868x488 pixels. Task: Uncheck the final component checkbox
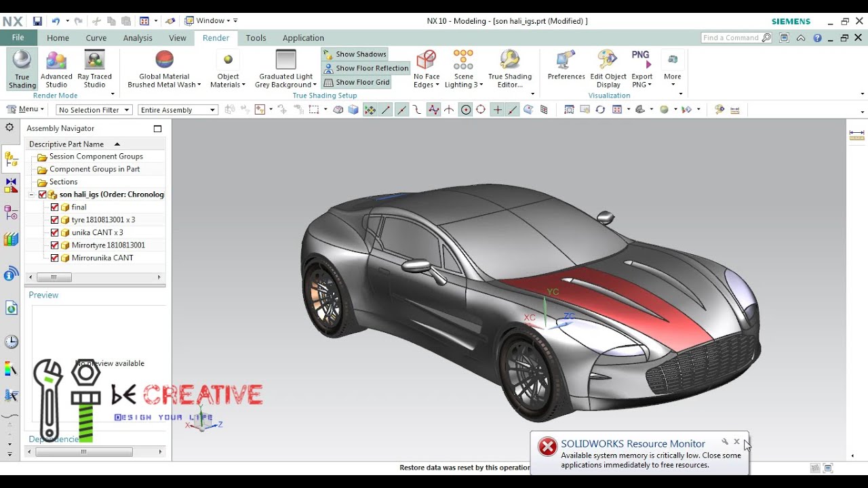coord(55,207)
